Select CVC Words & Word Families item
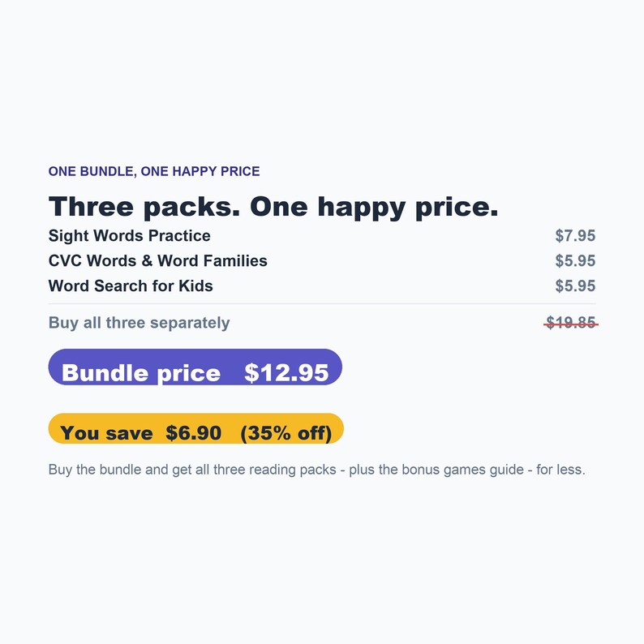 point(157,261)
